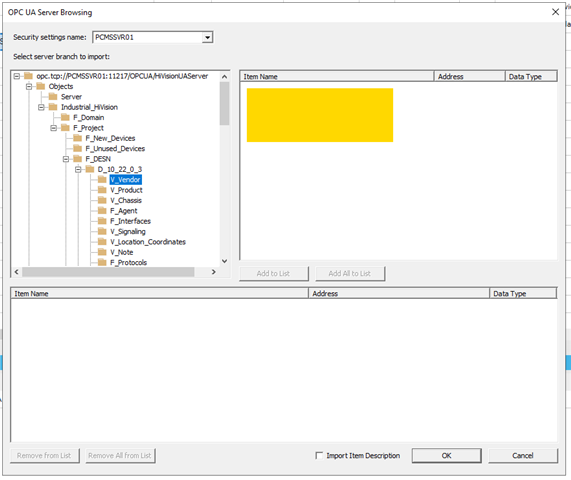Click the V_Product folder icon
This screenshot has width=571, height=480.
point(102,190)
